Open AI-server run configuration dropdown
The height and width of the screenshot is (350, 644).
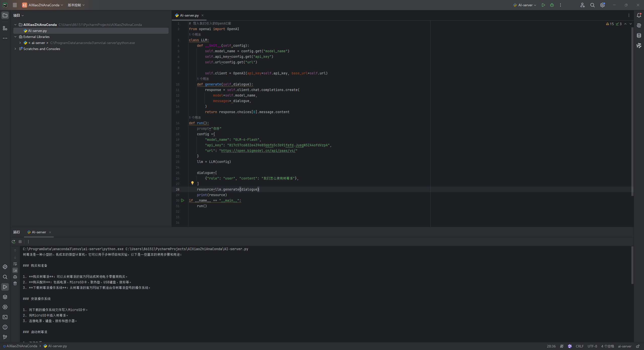[525, 5]
